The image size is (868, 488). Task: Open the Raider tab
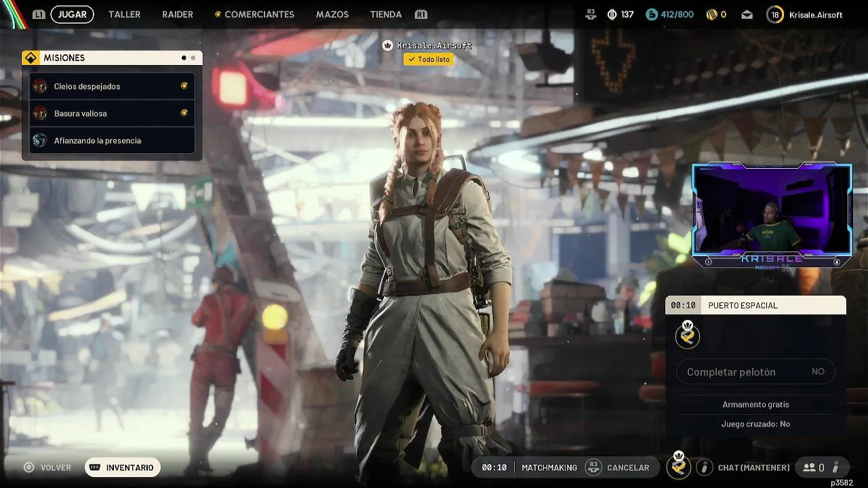178,14
